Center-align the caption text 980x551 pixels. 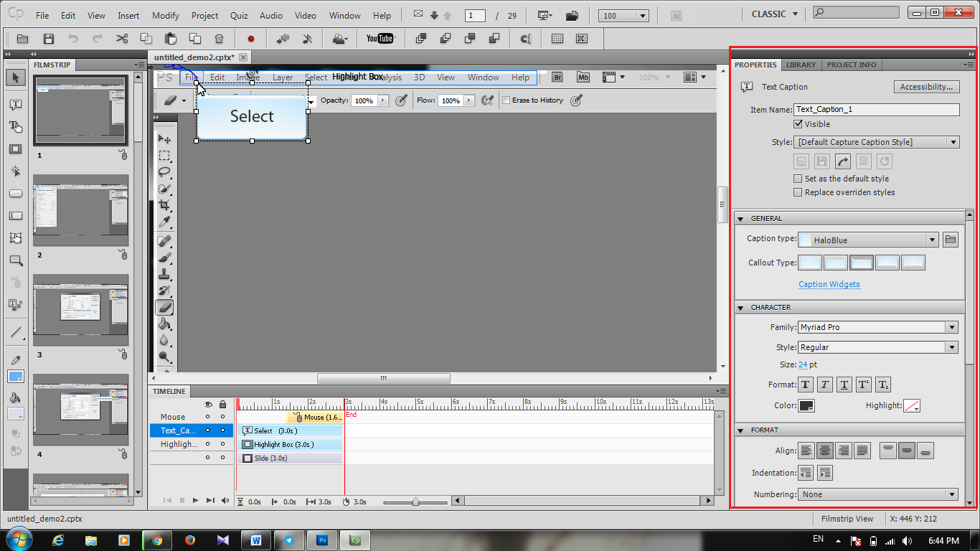[825, 451]
